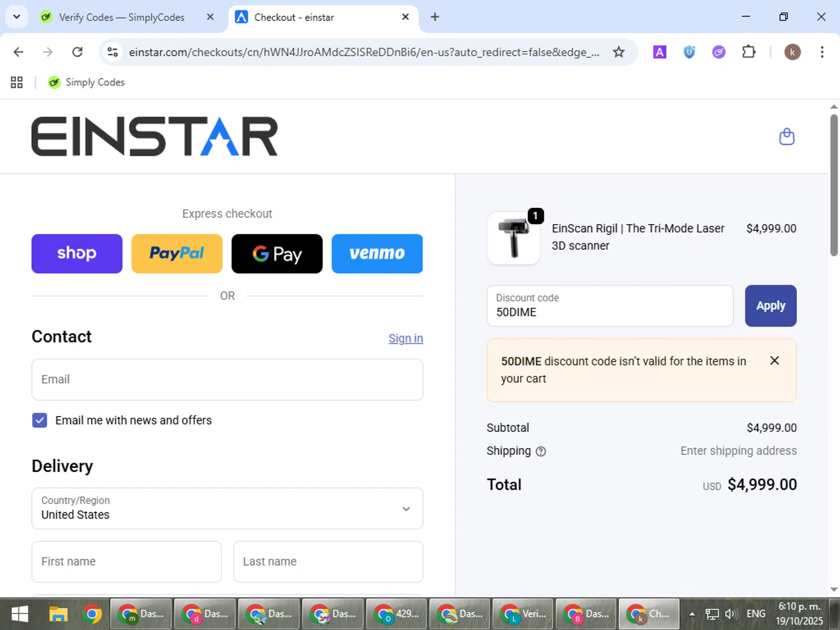The width and height of the screenshot is (840, 630).
Task: Click the EinScan Rigil product thumbnail
Action: (514, 238)
